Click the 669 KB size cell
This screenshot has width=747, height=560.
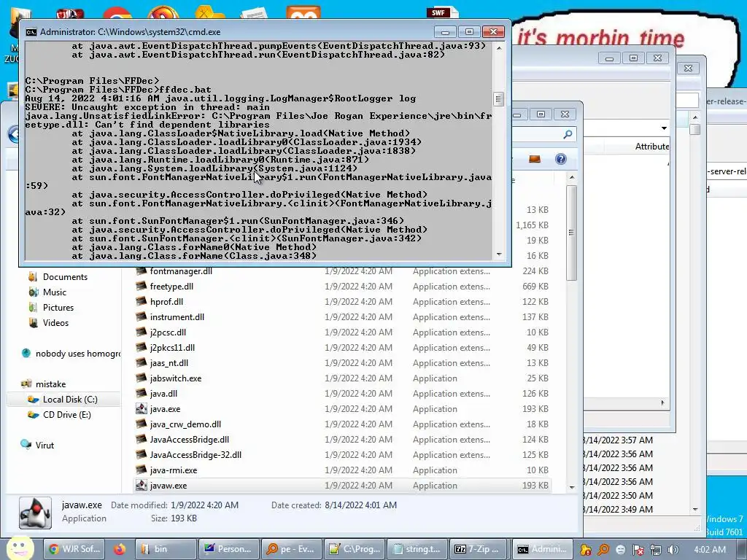click(535, 286)
